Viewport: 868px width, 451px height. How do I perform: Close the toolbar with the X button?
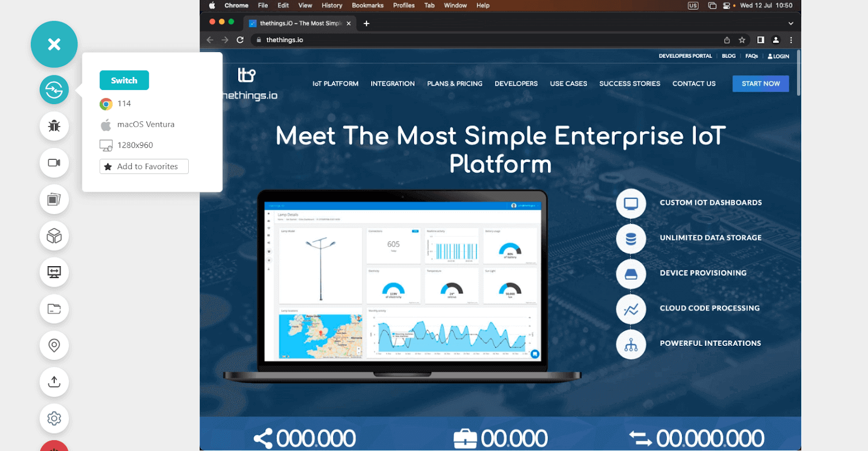click(x=54, y=44)
